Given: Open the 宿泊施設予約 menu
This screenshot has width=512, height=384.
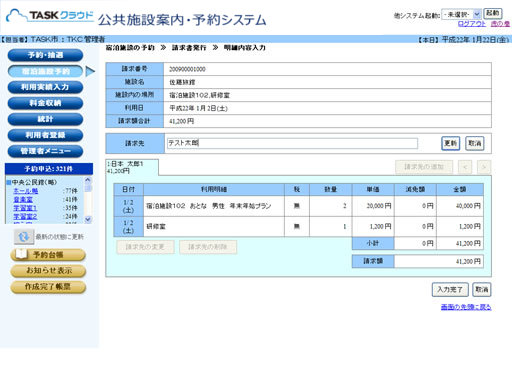Looking at the screenshot, I should (45, 71).
